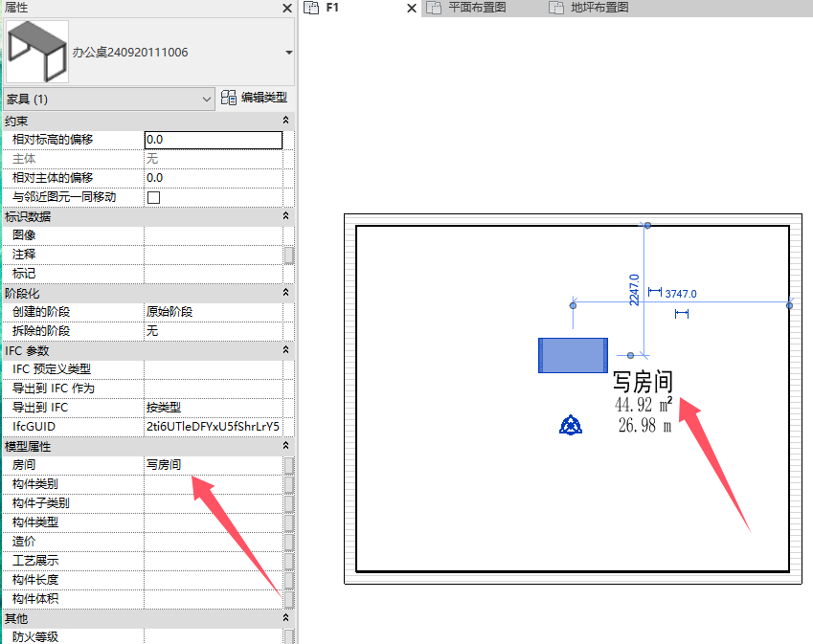Click the 2247.0 vertical dimension text
813x644 pixels.
pyautogui.click(x=634, y=285)
